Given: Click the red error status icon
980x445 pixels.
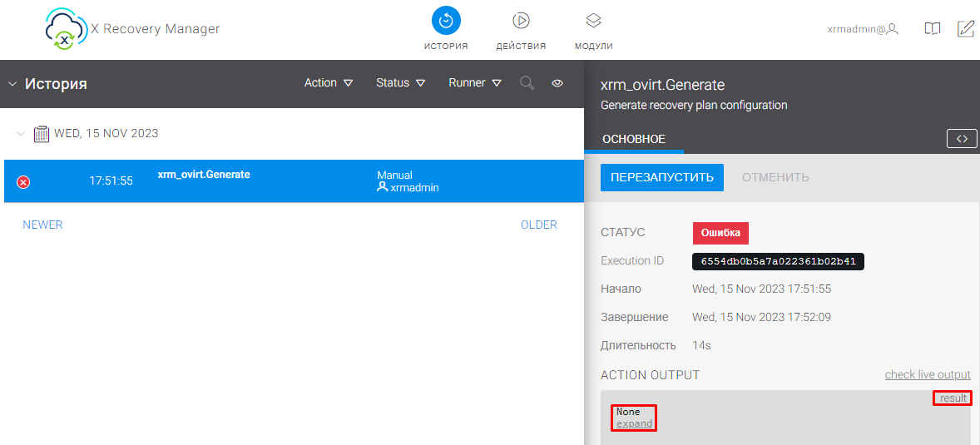Looking at the screenshot, I should tap(23, 182).
